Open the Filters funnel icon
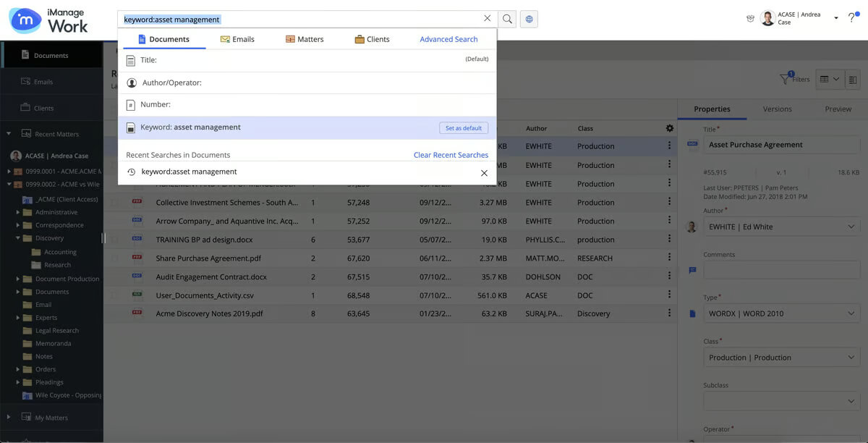The width and height of the screenshot is (868, 443). 785,79
